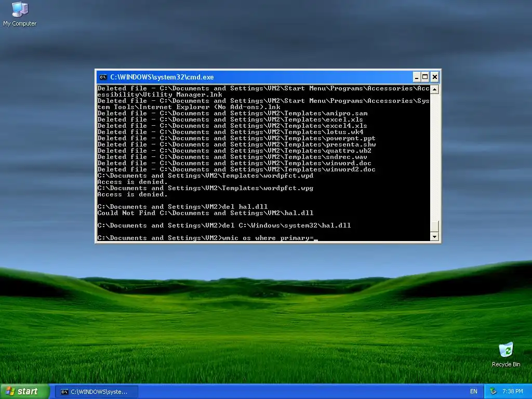532x399 pixels.
Task: Click the deleted quattro.wb2 line
Action: click(234, 151)
